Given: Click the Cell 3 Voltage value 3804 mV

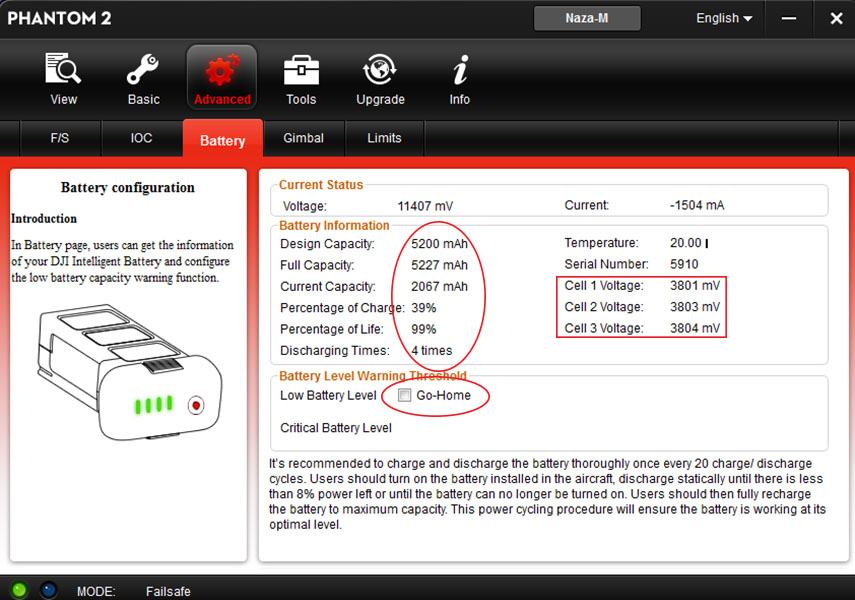Looking at the screenshot, I should (x=695, y=328).
